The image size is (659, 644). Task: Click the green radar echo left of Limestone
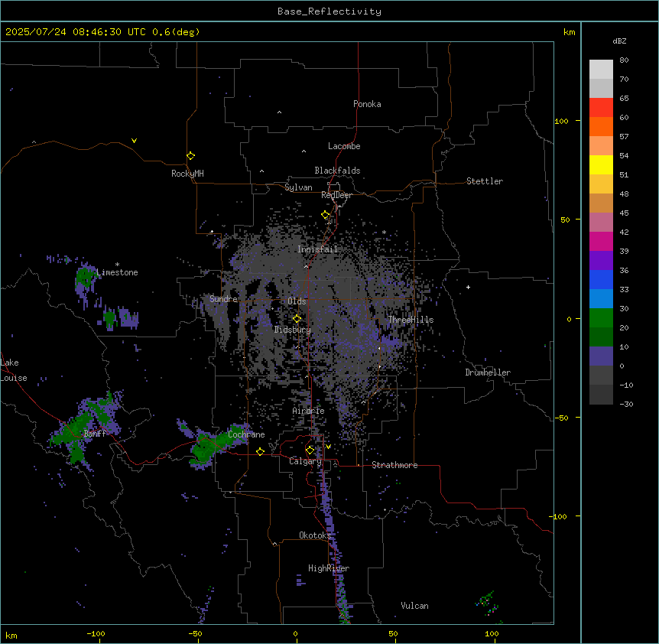click(x=86, y=277)
